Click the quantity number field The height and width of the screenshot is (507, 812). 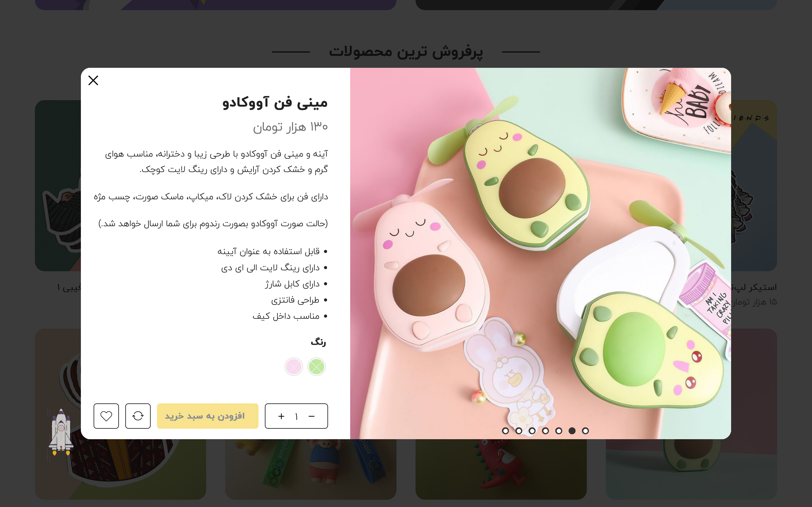click(296, 416)
